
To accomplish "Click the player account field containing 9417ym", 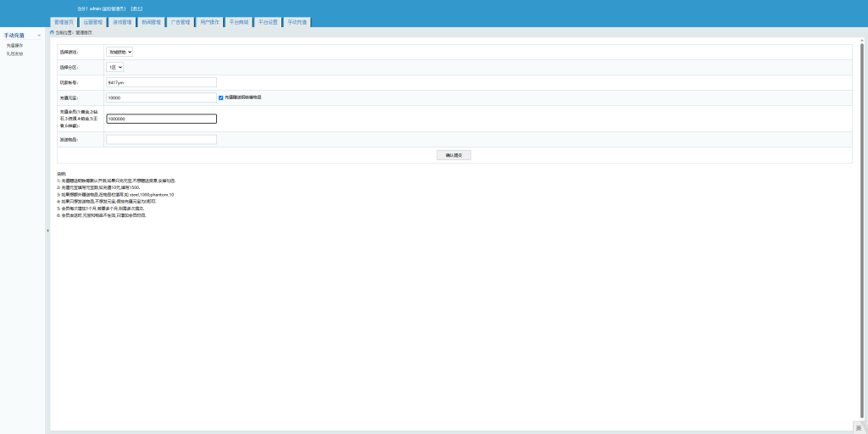I will click(x=161, y=82).
